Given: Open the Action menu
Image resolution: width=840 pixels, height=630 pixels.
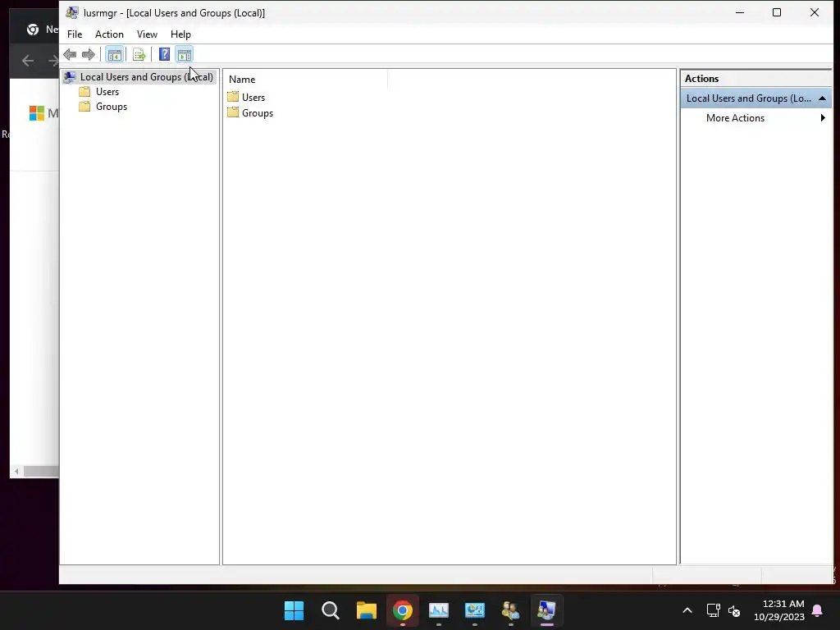Looking at the screenshot, I should [x=109, y=34].
